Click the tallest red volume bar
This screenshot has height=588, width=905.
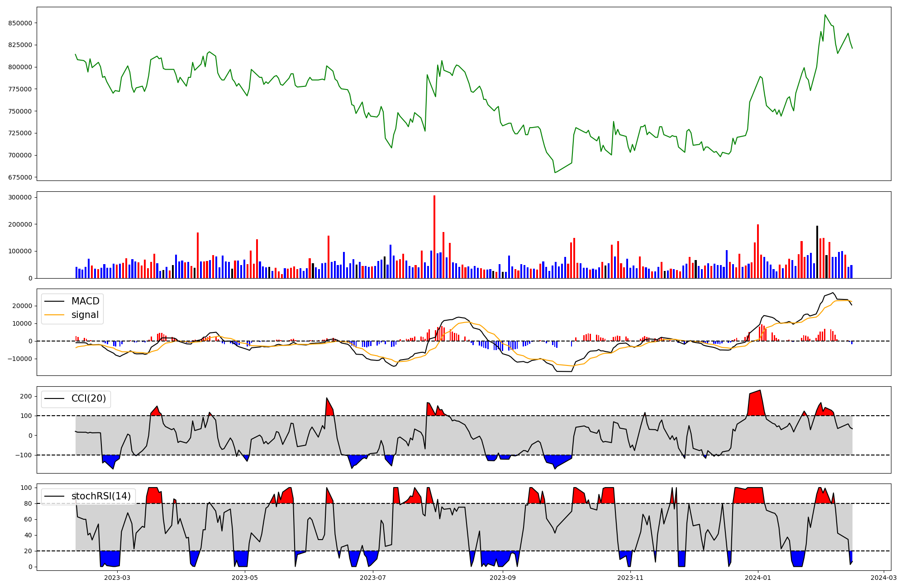pyautogui.click(x=434, y=237)
